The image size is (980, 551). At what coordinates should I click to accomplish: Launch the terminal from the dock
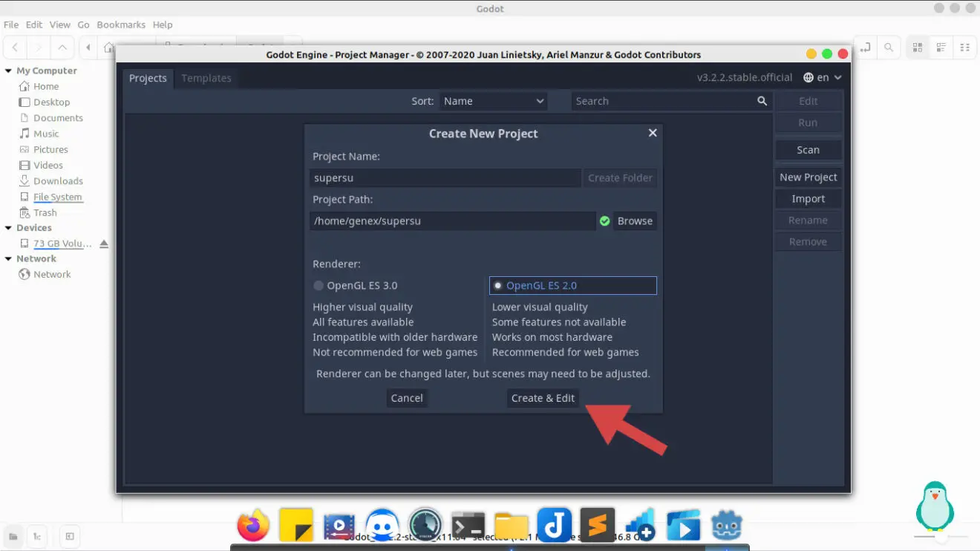(468, 526)
